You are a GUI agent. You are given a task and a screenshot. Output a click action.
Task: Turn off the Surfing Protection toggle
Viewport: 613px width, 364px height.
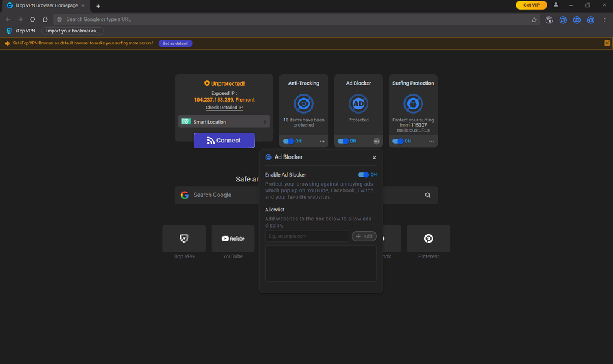click(x=398, y=141)
